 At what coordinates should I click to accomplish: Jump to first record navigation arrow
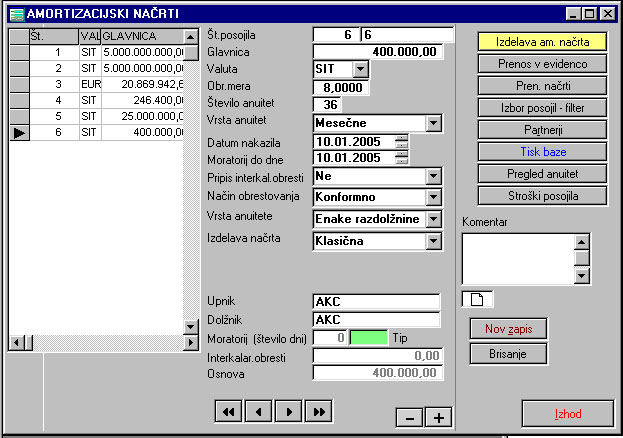tap(228, 412)
